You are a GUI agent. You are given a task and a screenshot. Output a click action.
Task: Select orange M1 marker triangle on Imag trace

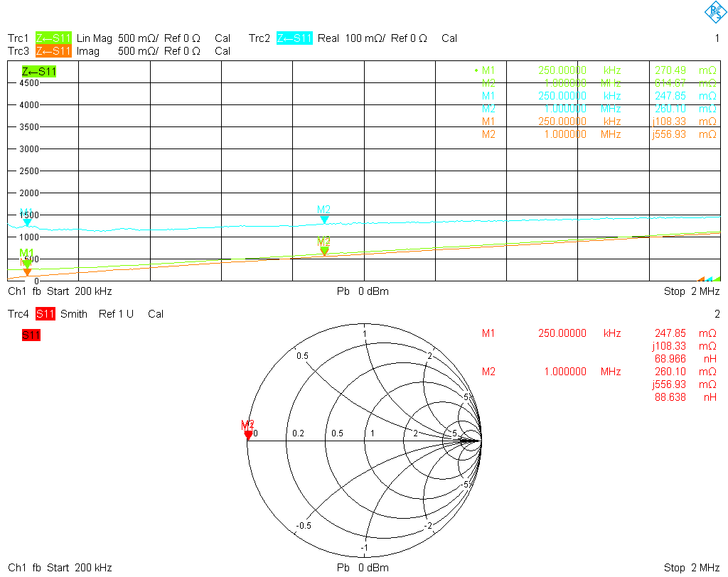27,271
